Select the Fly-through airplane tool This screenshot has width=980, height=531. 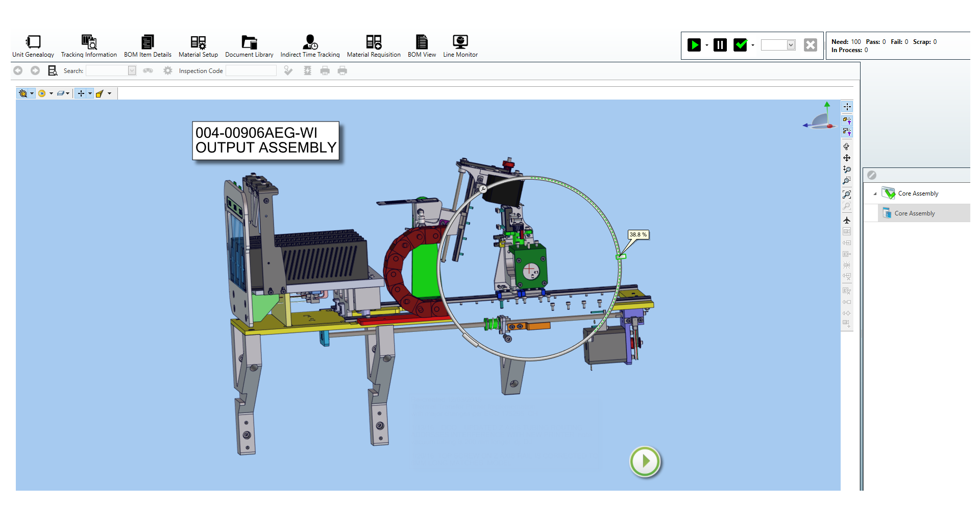(x=847, y=220)
